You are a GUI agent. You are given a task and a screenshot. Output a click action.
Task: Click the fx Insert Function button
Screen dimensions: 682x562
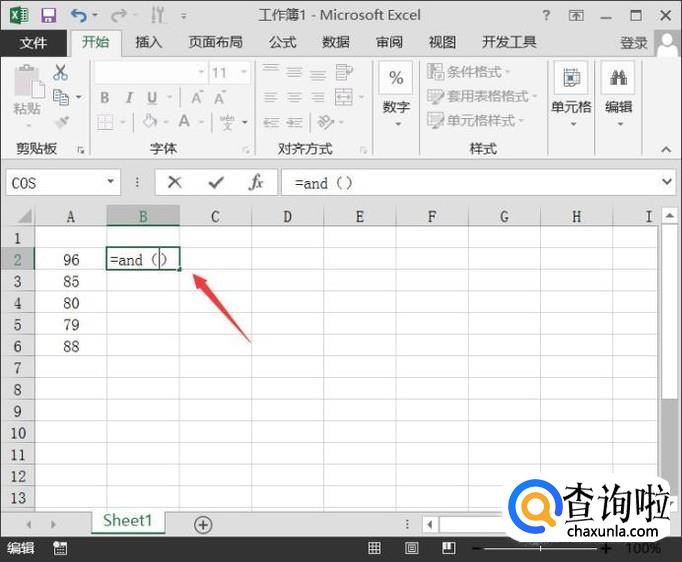click(256, 182)
